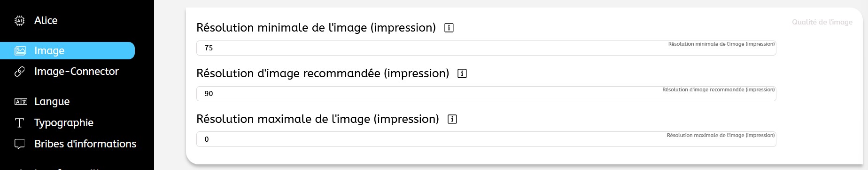Show info for Résolution minimale de l'image

tap(449, 28)
